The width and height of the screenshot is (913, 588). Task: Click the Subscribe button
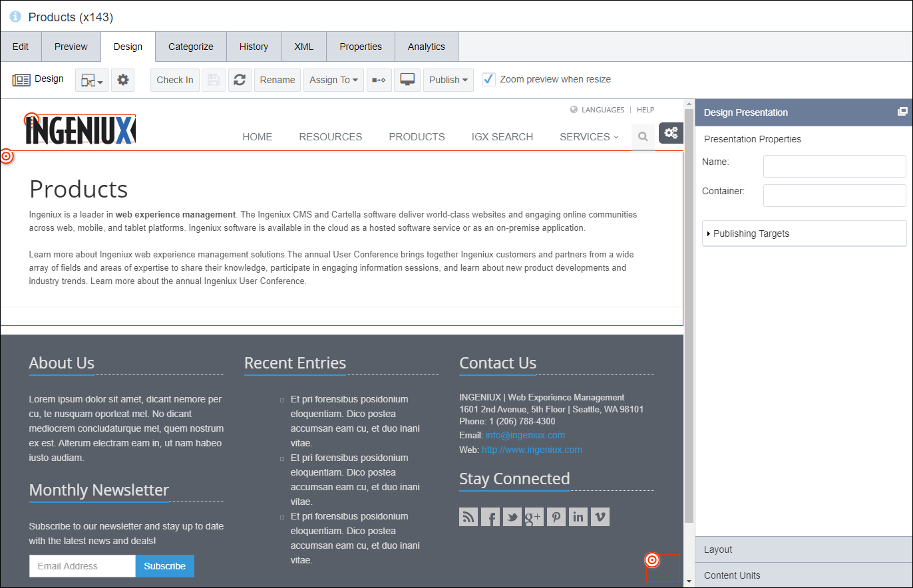[165, 566]
